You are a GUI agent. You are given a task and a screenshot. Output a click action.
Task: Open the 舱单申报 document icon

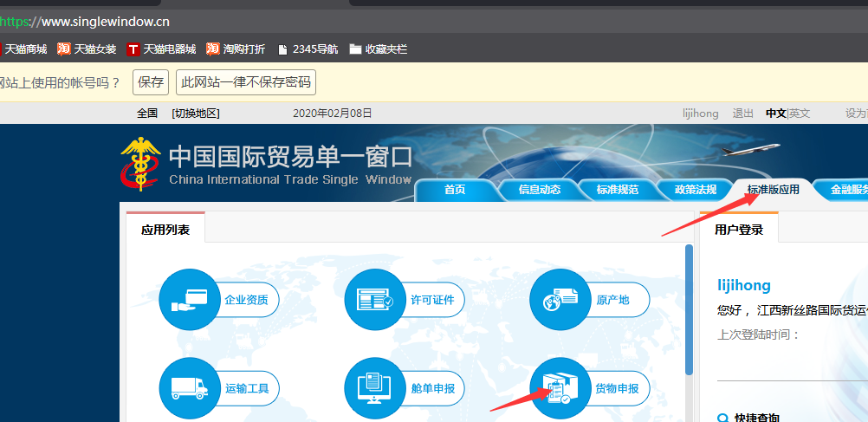click(x=374, y=388)
